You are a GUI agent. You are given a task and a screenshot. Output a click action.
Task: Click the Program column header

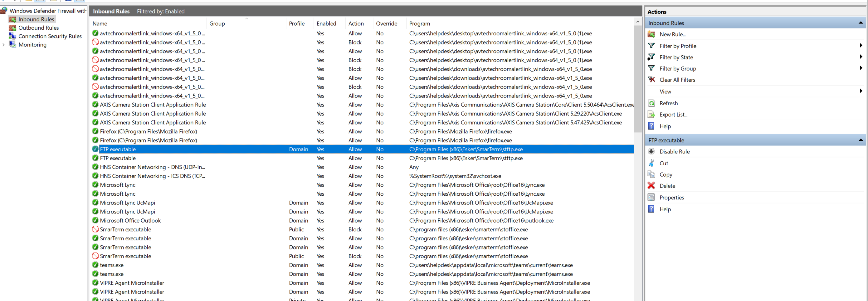tap(419, 24)
